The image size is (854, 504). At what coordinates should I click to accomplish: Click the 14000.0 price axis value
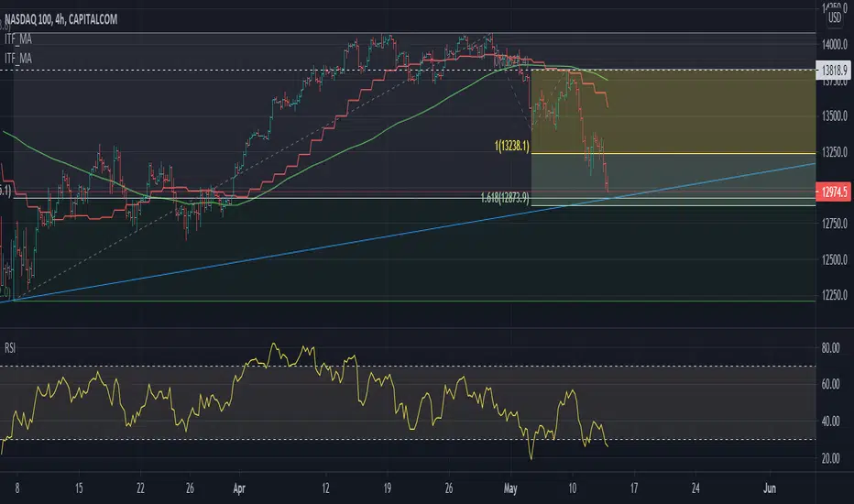tap(835, 45)
